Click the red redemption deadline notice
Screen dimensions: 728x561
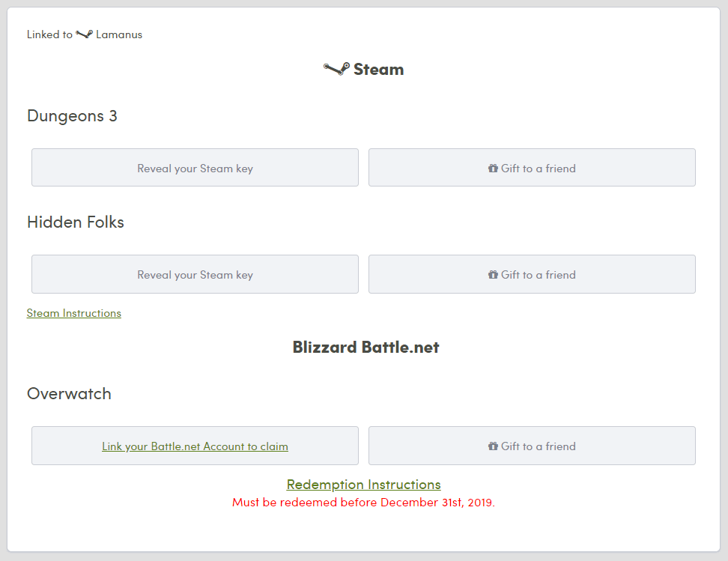coord(363,503)
